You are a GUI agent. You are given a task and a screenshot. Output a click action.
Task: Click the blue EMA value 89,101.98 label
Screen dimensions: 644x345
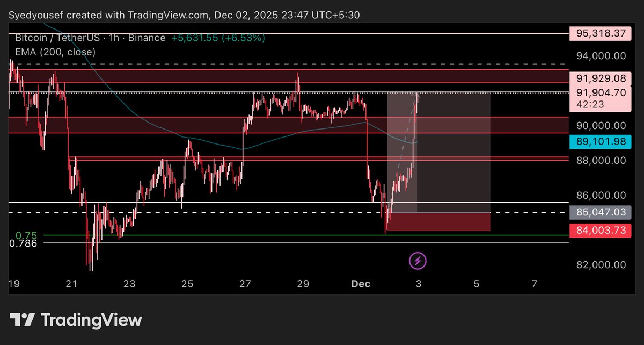[x=599, y=142]
